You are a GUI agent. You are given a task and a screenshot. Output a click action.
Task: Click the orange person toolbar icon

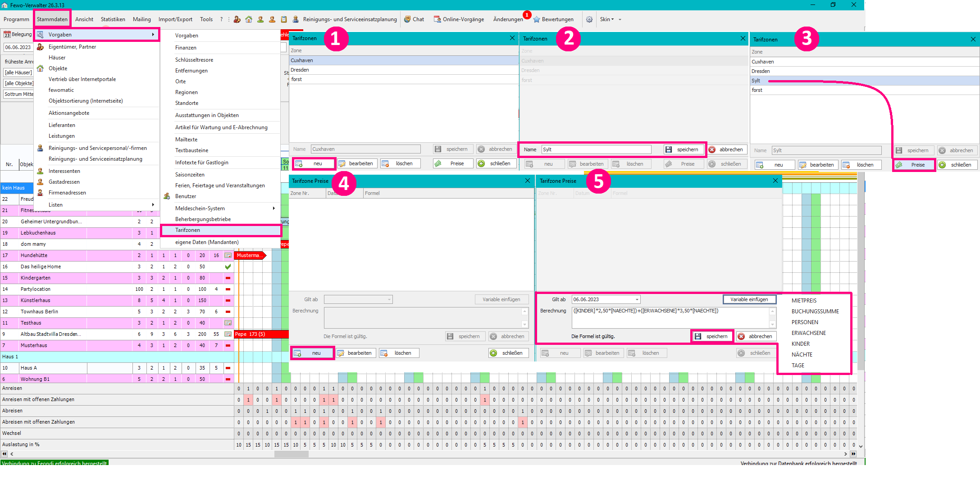tap(272, 19)
